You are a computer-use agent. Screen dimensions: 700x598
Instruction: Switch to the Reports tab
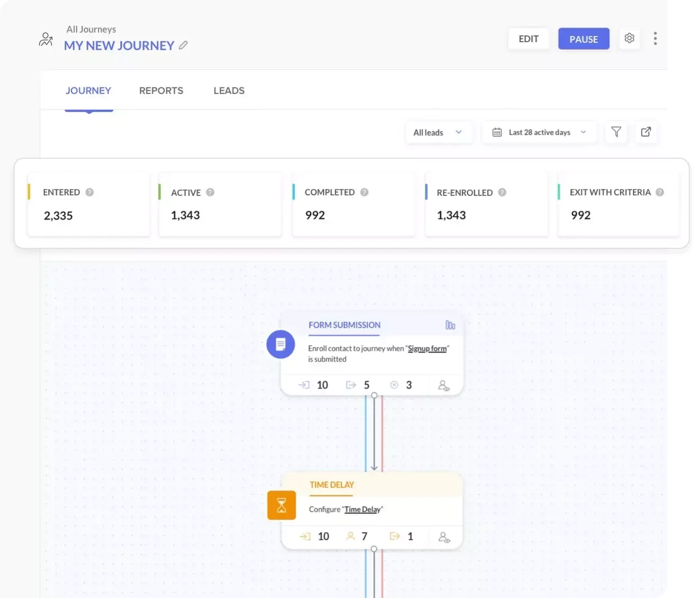tap(161, 91)
